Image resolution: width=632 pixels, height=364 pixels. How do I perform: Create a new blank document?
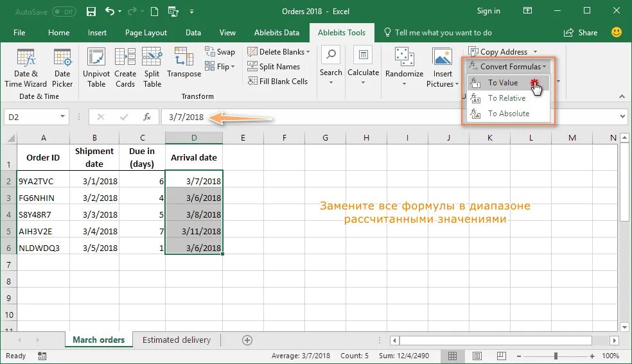coord(154,12)
